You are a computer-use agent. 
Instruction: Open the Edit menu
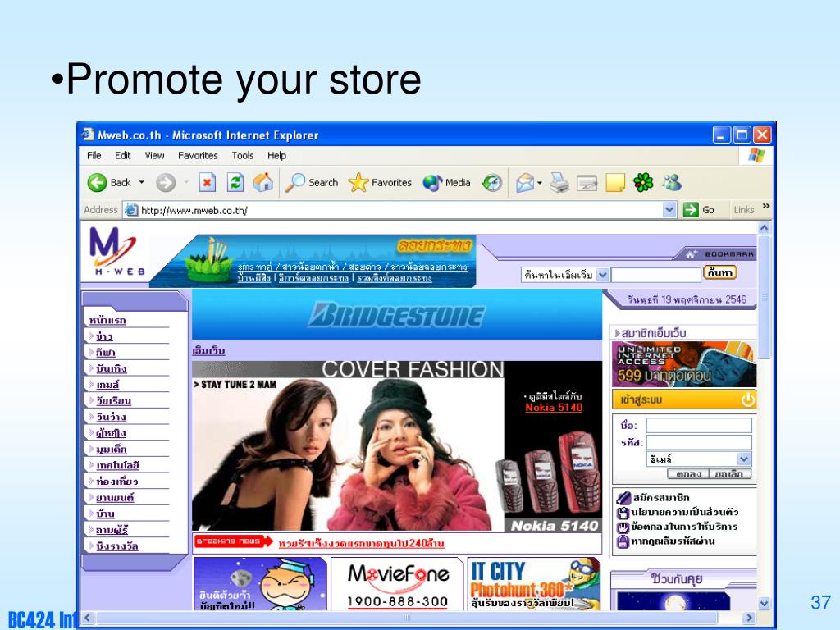coord(123,155)
